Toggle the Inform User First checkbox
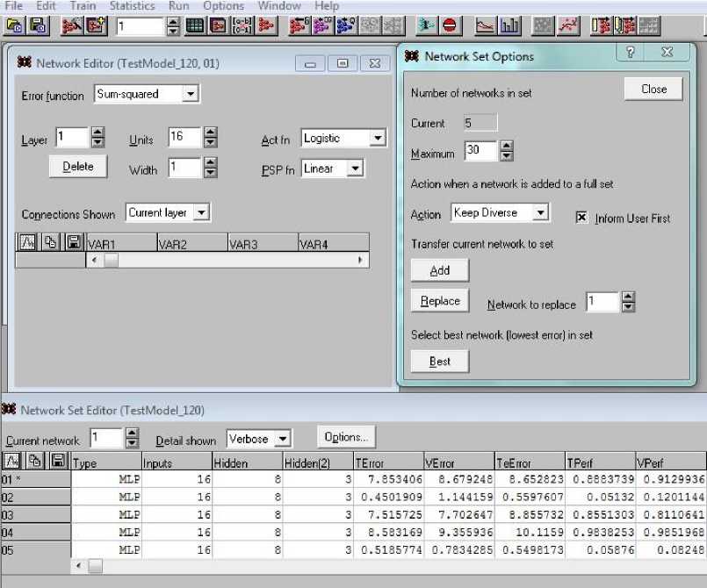This screenshot has width=707, height=588. 581,218
